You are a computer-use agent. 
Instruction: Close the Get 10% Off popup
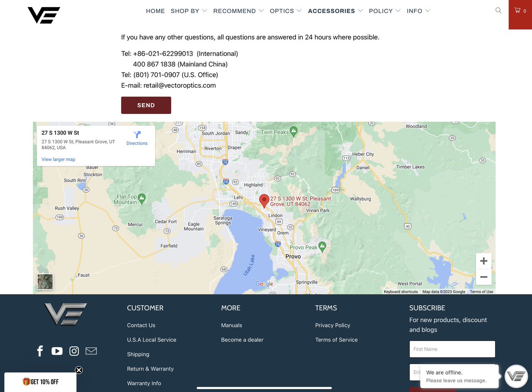pyautogui.click(x=78, y=370)
